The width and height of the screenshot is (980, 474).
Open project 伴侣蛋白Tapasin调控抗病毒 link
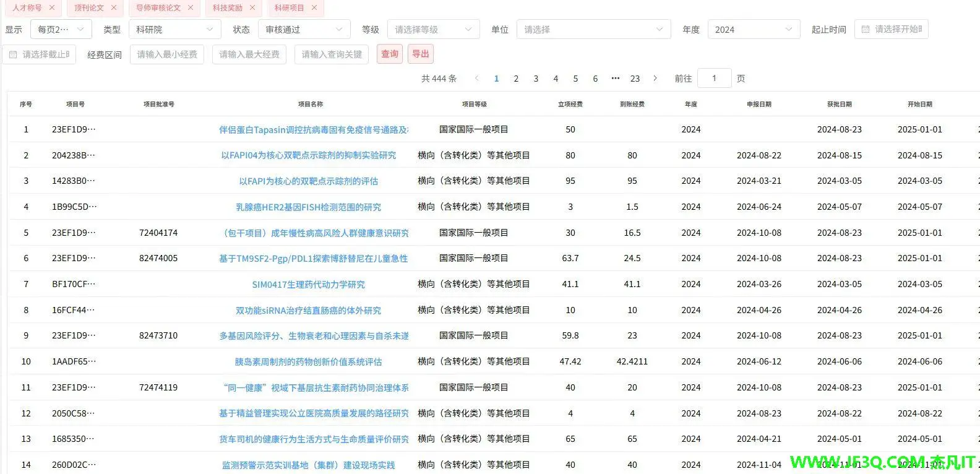pos(313,130)
